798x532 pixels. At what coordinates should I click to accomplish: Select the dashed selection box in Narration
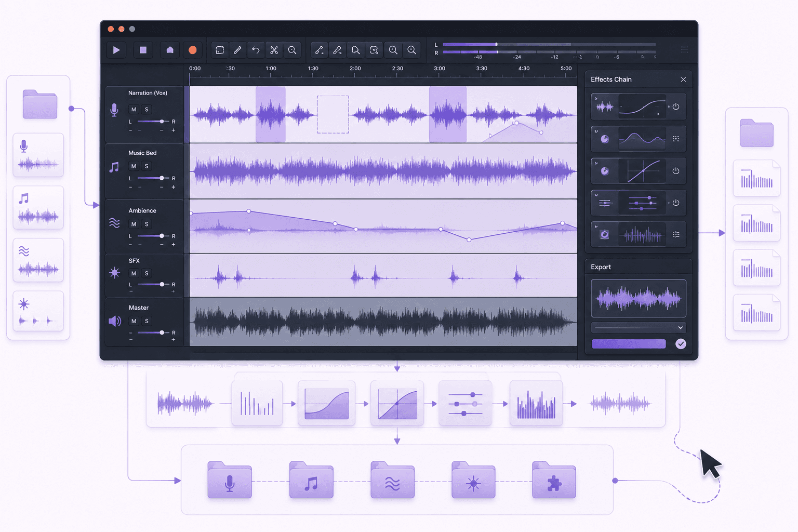pos(333,114)
